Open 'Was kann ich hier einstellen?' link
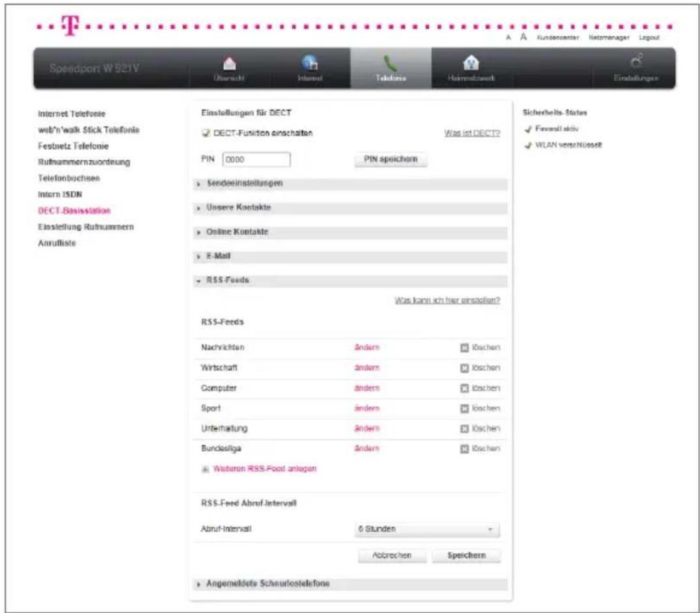The width and height of the screenshot is (700, 613). pyautogui.click(x=447, y=300)
